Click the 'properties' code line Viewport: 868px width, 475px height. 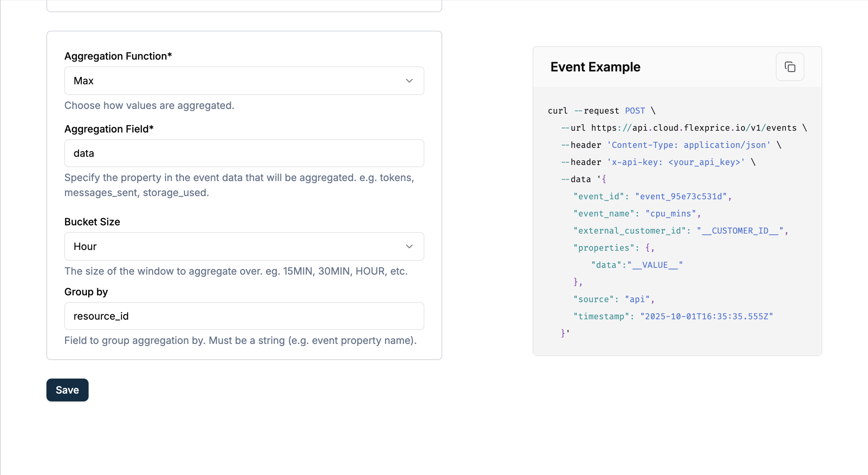(614, 248)
